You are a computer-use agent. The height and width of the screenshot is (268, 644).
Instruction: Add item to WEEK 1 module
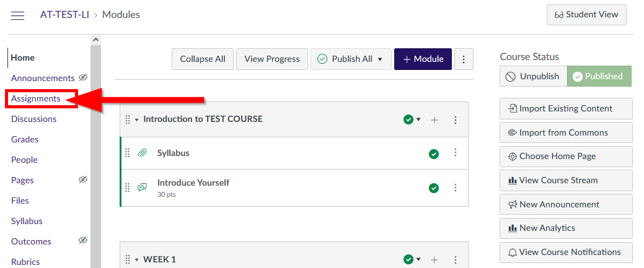point(434,259)
